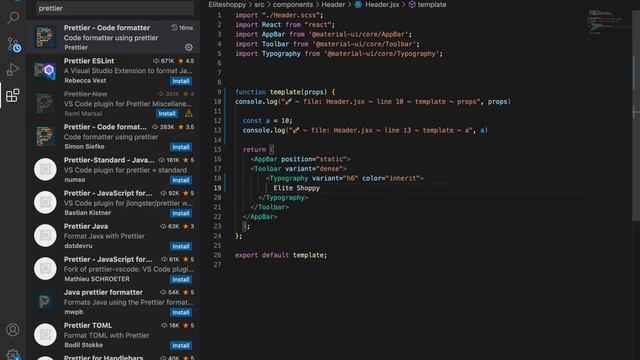Viewport: 640px width, 360px height.
Task: Install the Prettier Java extension
Action: [x=180, y=246]
